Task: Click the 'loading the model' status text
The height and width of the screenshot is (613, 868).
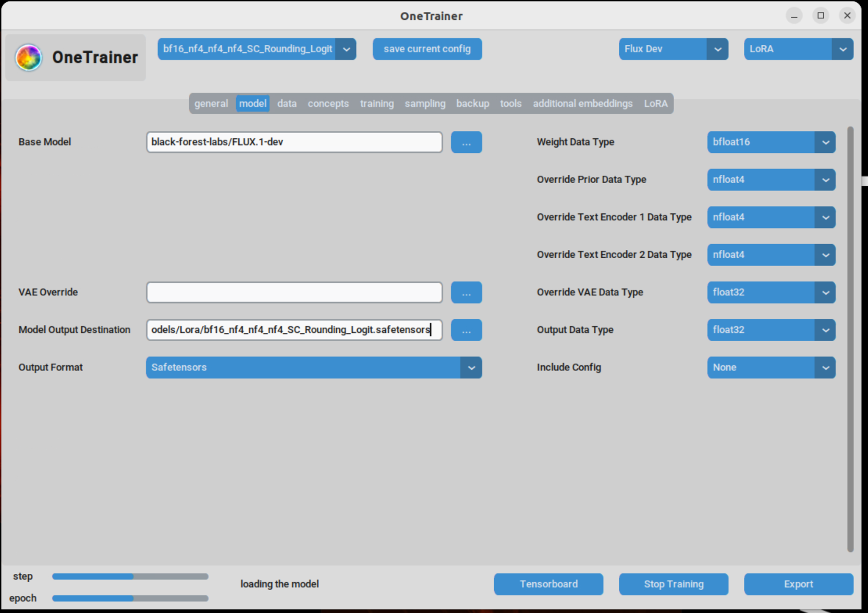Action: point(279,584)
